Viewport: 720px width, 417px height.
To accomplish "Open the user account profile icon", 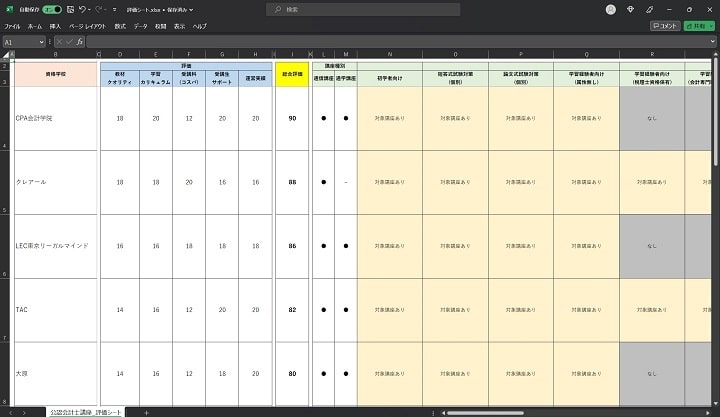I will (610, 9).
